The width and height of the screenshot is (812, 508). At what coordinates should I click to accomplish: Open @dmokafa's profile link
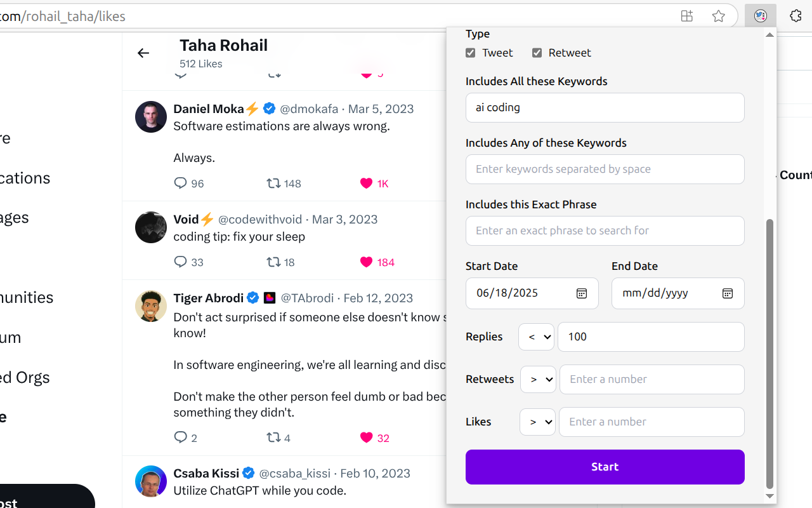coord(309,109)
